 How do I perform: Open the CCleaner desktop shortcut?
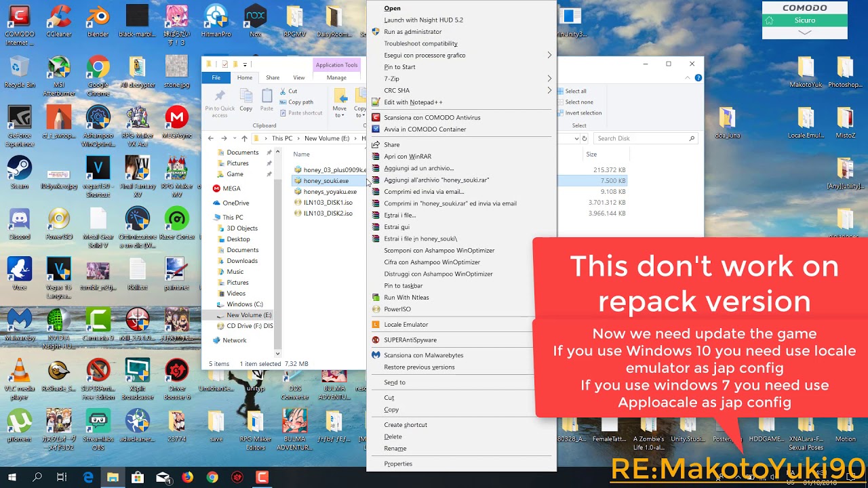(59, 20)
